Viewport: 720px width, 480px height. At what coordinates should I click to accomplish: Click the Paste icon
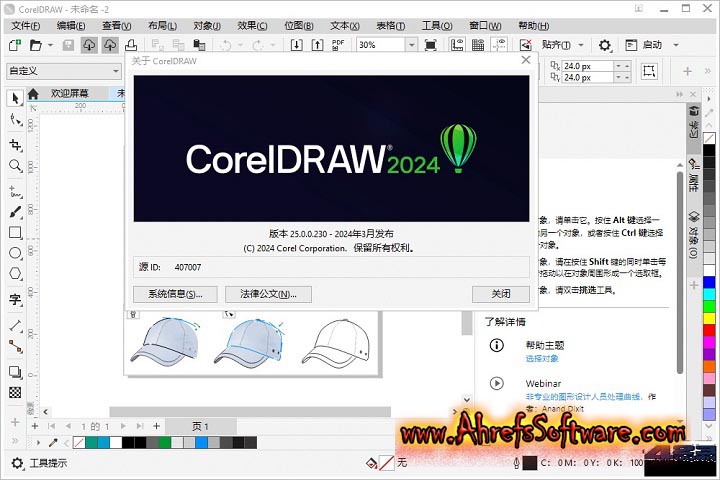click(199, 45)
